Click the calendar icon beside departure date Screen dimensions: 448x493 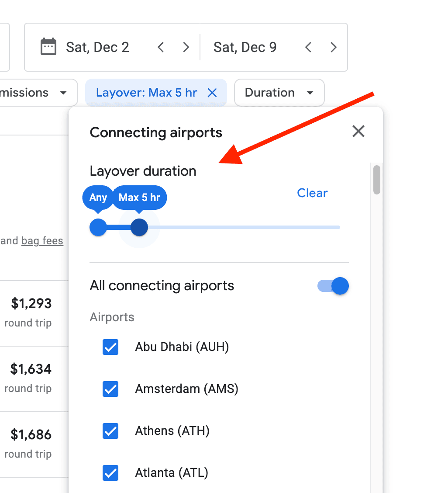click(48, 47)
